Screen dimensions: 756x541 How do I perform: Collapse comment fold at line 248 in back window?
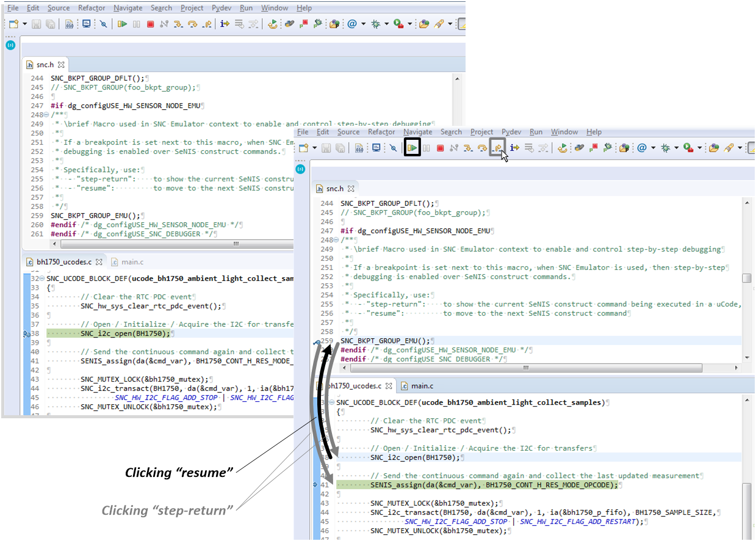[46, 115]
